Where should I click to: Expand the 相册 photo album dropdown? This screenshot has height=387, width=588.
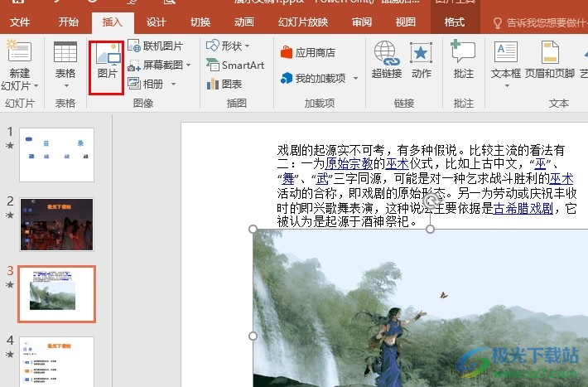[174, 84]
